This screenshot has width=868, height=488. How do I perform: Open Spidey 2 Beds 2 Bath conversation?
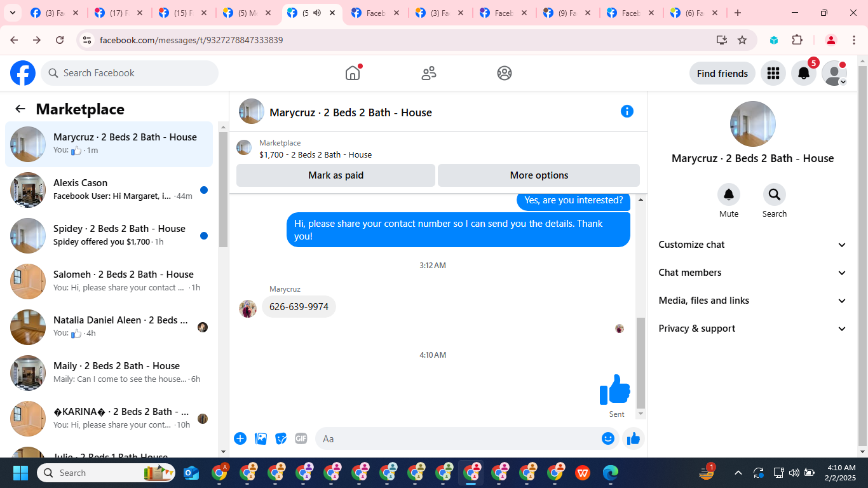point(109,236)
